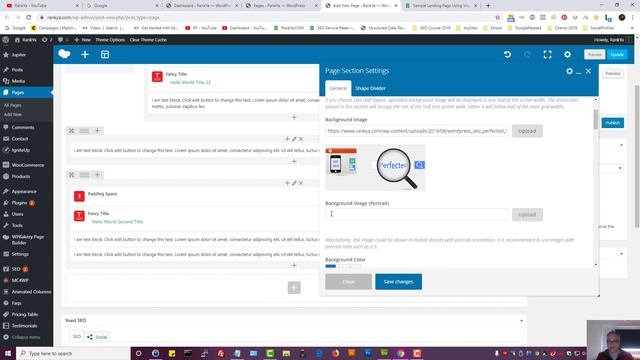The image size is (640, 360).
Task: Click All Pages submenu link
Action: (12, 105)
